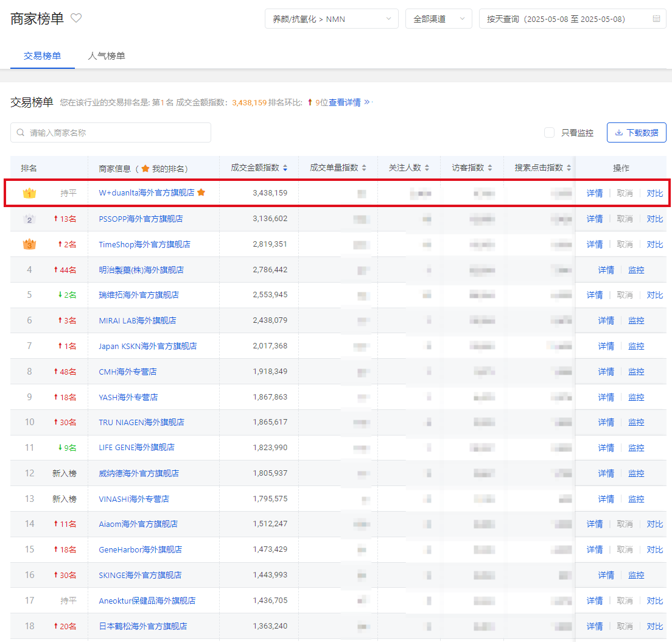The width and height of the screenshot is (672, 642).
Task: Select the 2,786,442 index value
Action: (270, 270)
